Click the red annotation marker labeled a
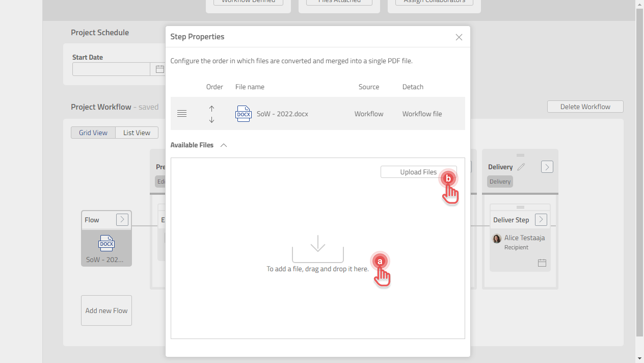644x363 pixels. click(x=381, y=262)
